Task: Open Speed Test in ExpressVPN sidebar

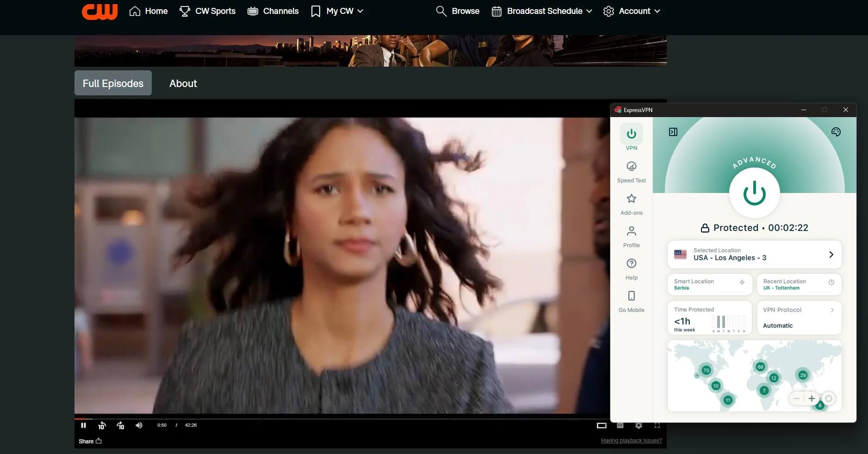Action: click(632, 172)
